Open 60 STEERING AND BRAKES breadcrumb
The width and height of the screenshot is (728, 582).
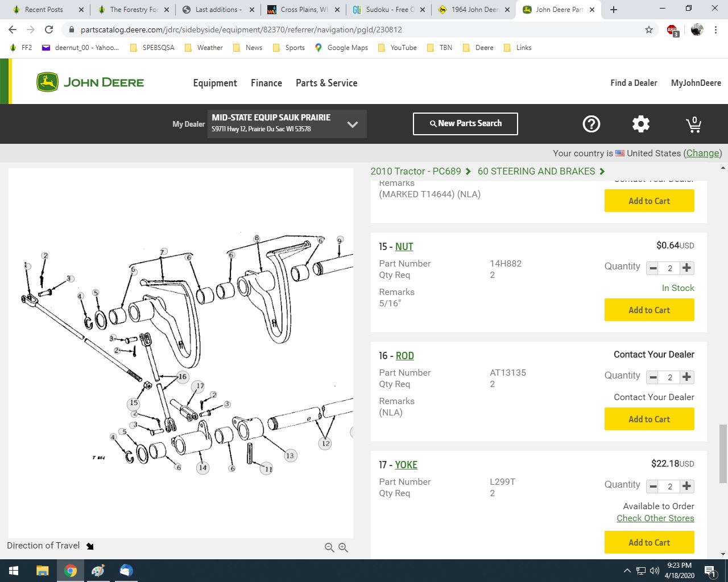[x=536, y=171]
